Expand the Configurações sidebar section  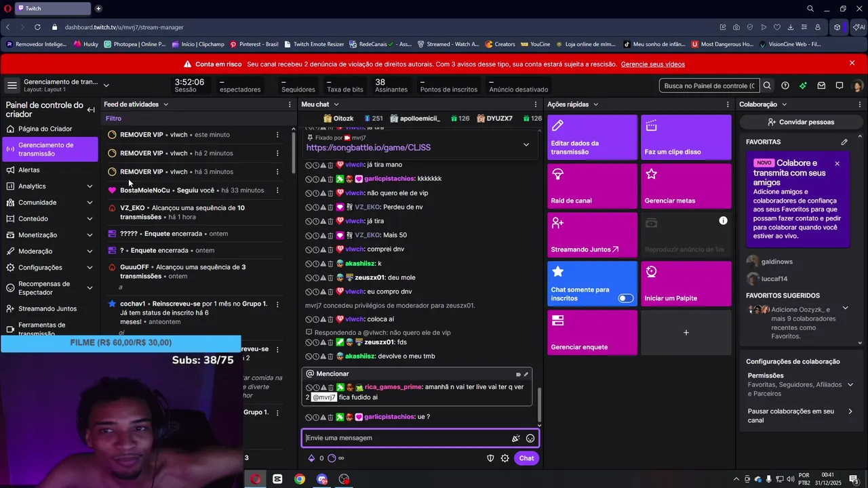90,268
